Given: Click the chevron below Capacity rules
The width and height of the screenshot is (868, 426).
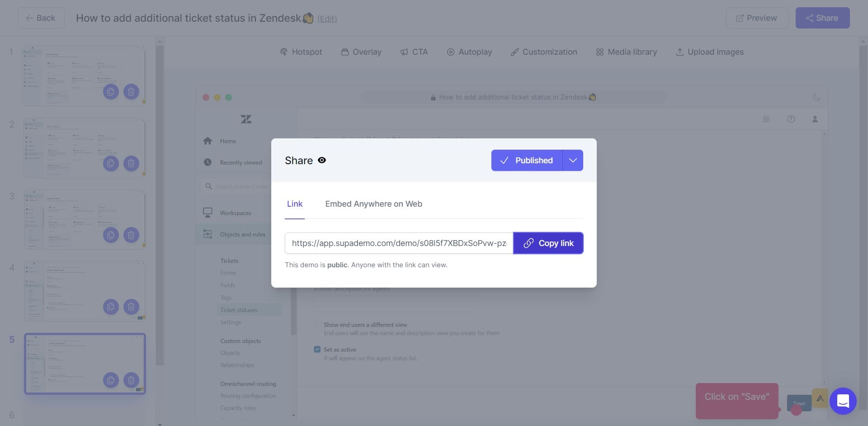Looking at the screenshot, I should (x=293, y=415).
